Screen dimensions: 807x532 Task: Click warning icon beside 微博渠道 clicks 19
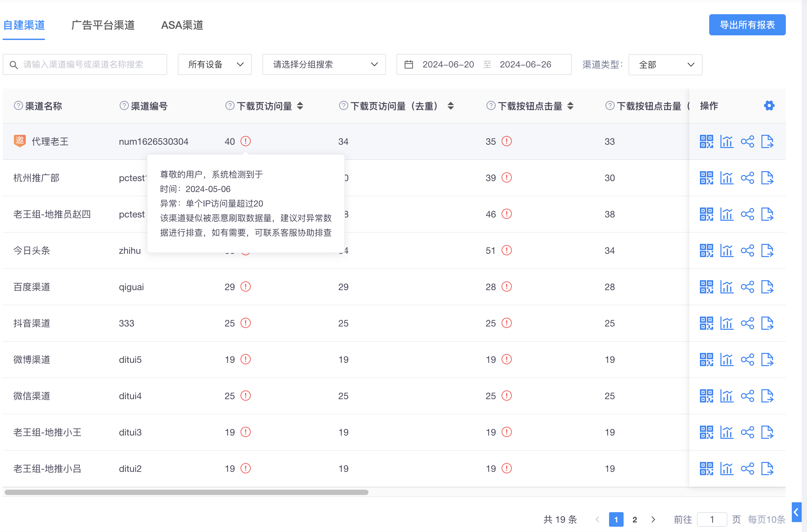click(507, 359)
